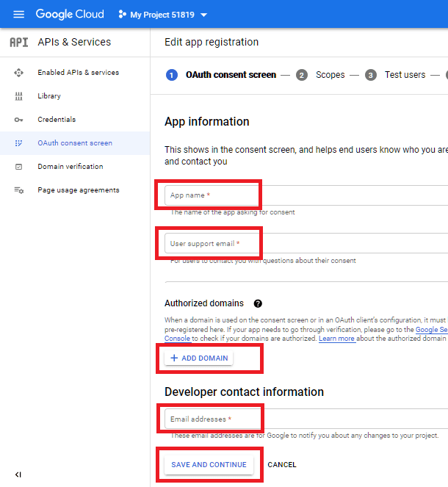
Task: Select the OAuth consent screen step label
Action: click(x=231, y=75)
